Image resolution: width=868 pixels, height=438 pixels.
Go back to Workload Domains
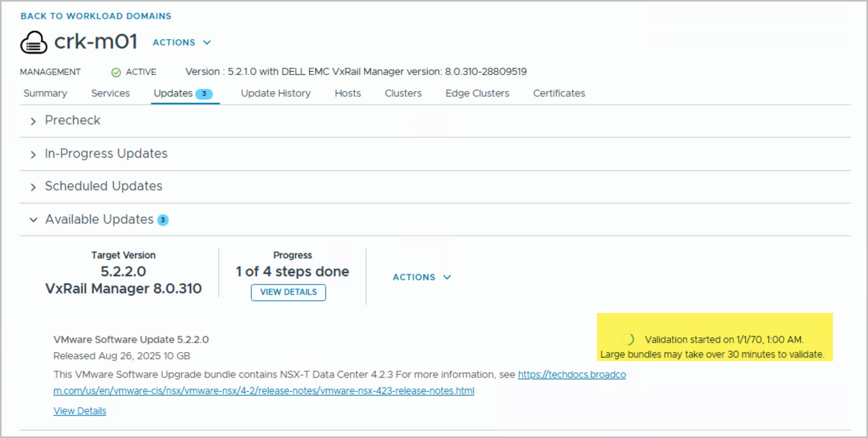click(x=96, y=16)
